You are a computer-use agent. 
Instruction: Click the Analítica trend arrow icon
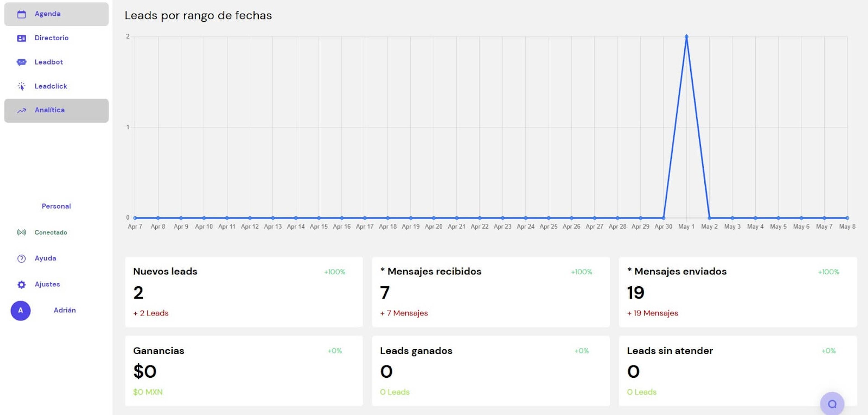point(21,110)
